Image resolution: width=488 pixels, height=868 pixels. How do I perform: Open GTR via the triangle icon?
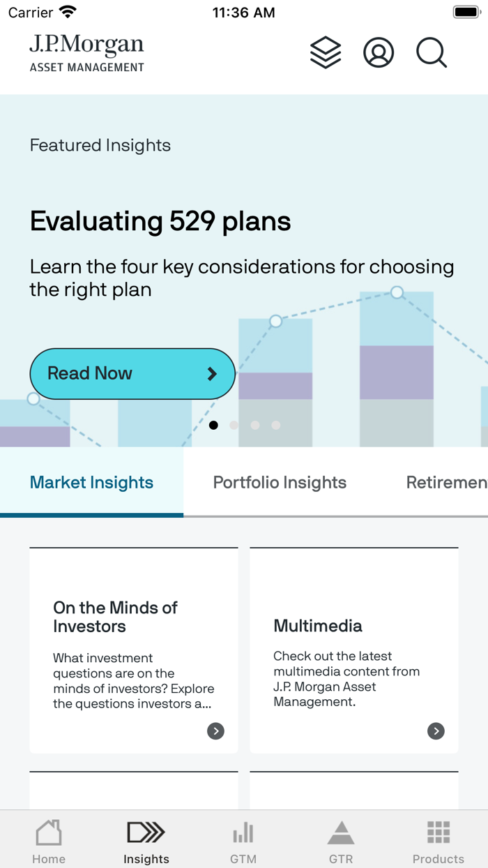[x=341, y=839]
